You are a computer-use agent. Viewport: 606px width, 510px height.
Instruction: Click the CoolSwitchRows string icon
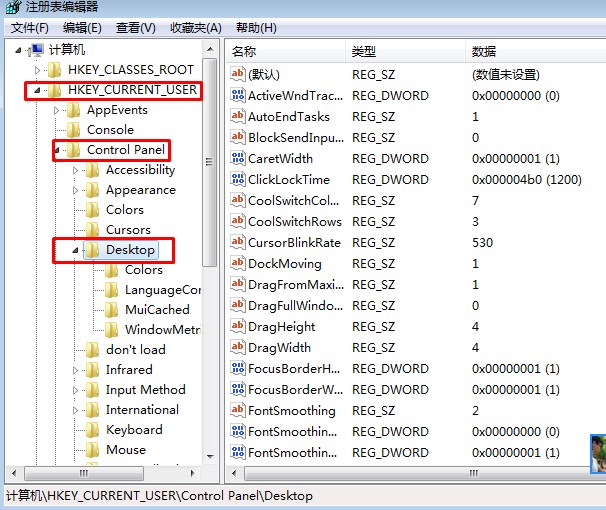[x=238, y=221]
